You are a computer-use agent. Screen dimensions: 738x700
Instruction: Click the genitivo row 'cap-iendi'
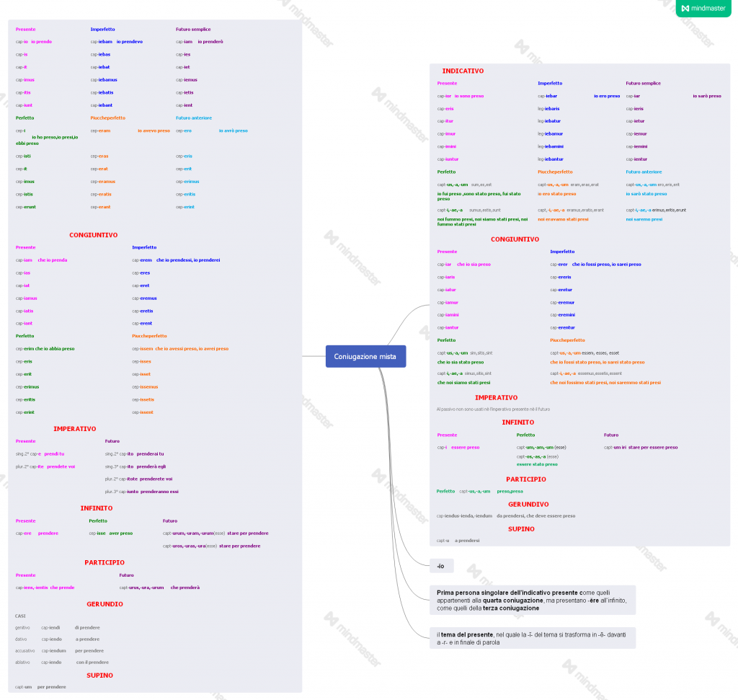tap(50, 628)
